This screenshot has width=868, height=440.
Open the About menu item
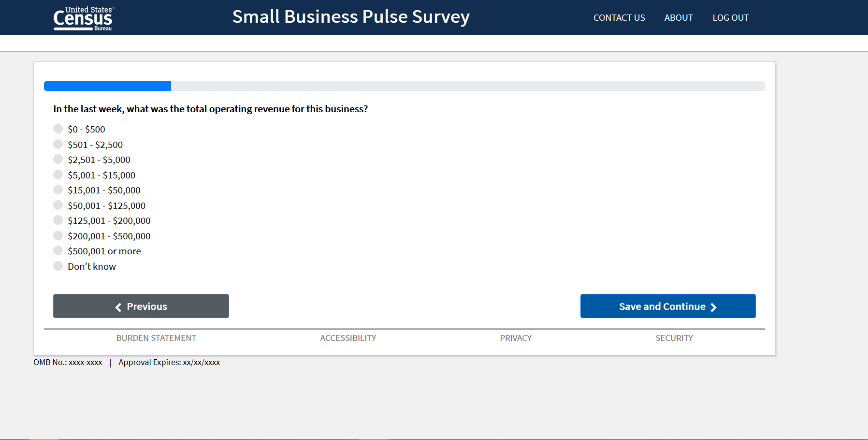tap(679, 18)
